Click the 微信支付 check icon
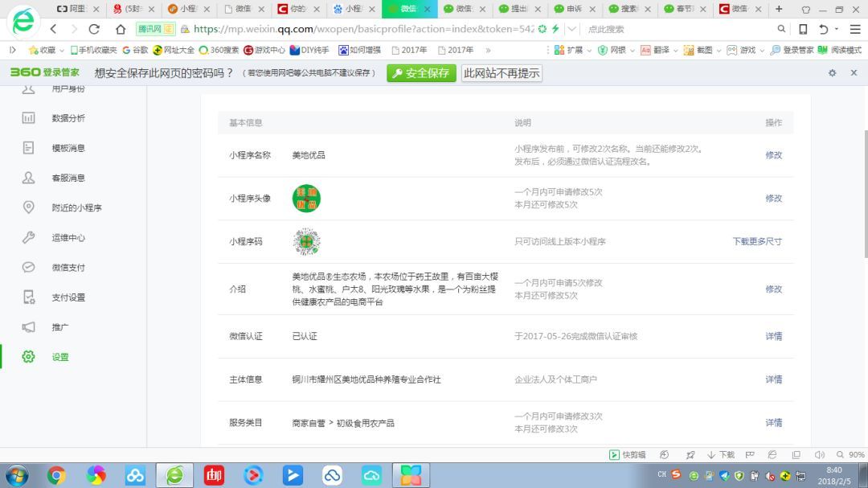This screenshot has width=868, height=488. pyautogui.click(x=28, y=267)
